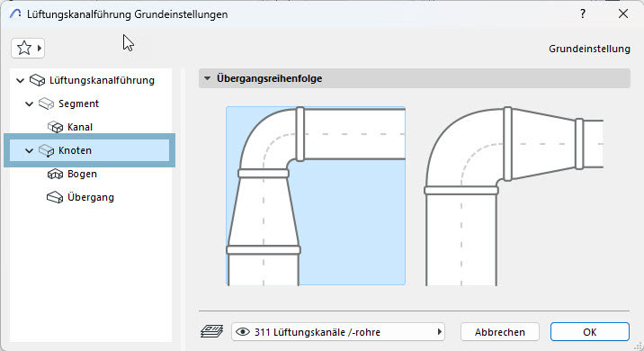
Task: Collapse the Segment tree branch
Action: point(29,103)
